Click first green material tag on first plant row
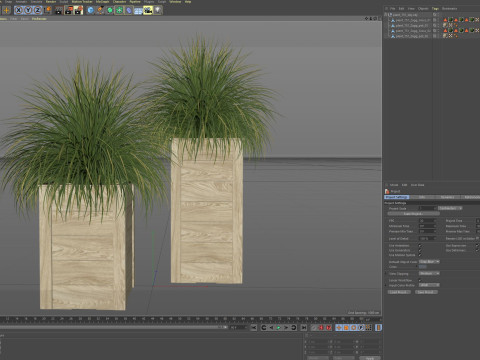The image size is (480, 360). pos(450,20)
